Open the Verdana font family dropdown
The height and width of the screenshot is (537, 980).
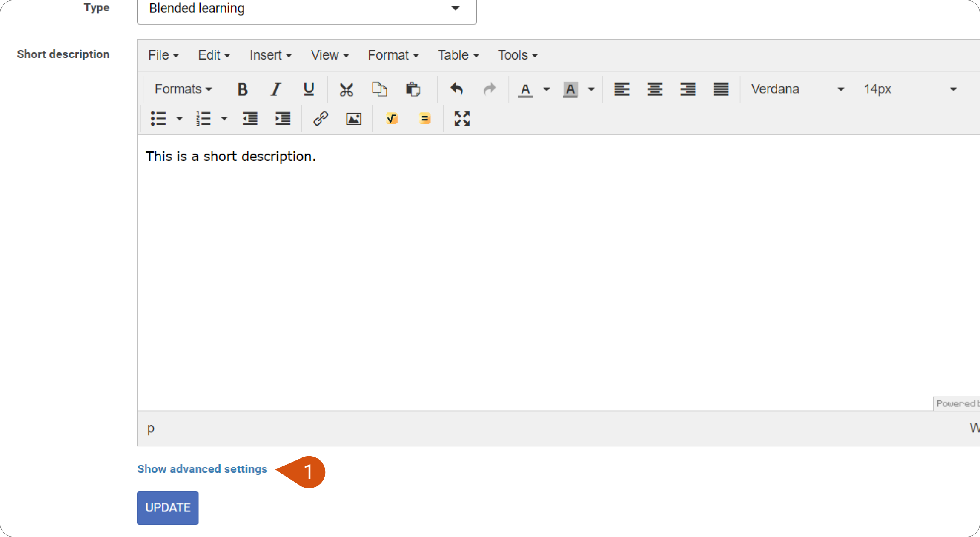(x=797, y=89)
